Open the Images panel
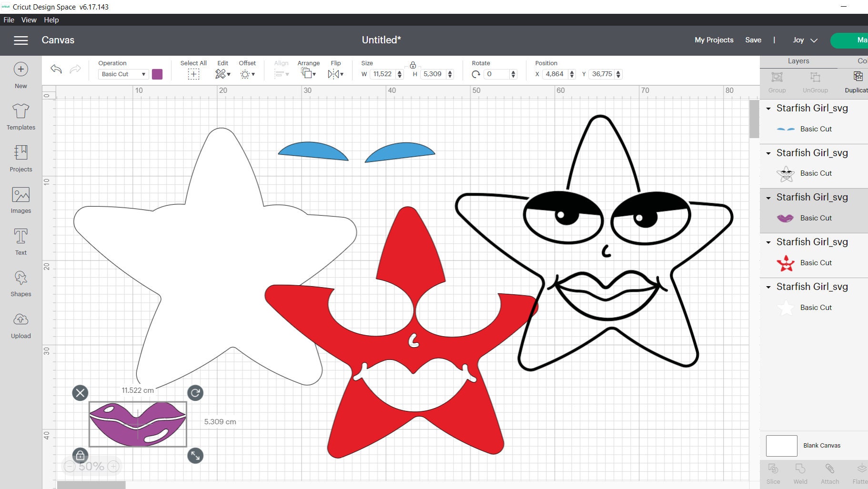Image resolution: width=868 pixels, height=489 pixels. (20, 200)
